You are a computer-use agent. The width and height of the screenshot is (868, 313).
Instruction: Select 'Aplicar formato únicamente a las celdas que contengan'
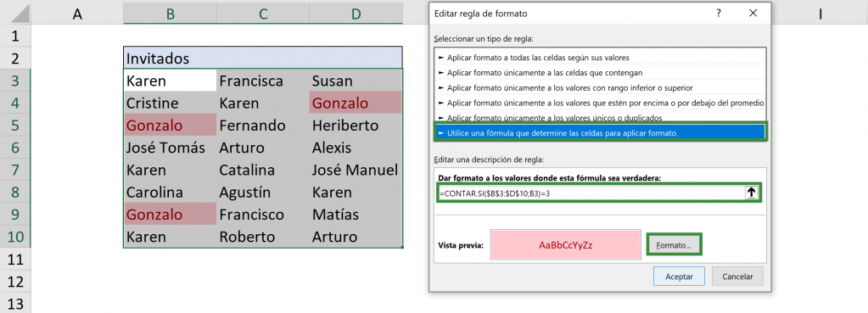click(x=600, y=72)
